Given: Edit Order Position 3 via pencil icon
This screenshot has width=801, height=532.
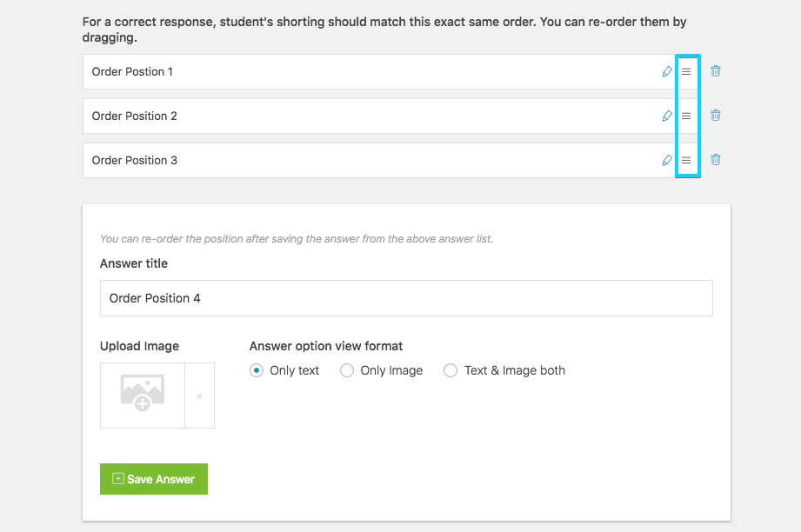Looking at the screenshot, I should pyautogui.click(x=667, y=160).
